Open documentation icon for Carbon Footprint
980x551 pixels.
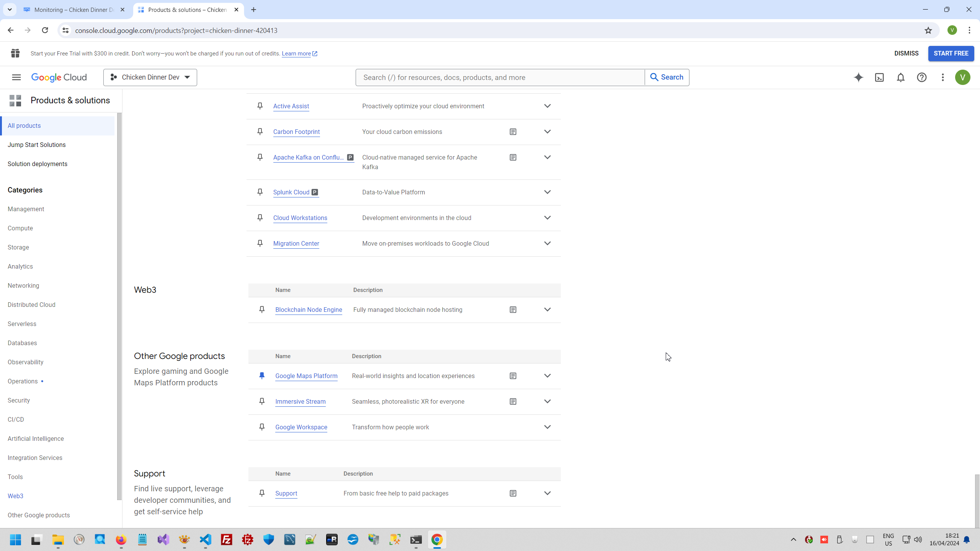[x=513, y=132]
